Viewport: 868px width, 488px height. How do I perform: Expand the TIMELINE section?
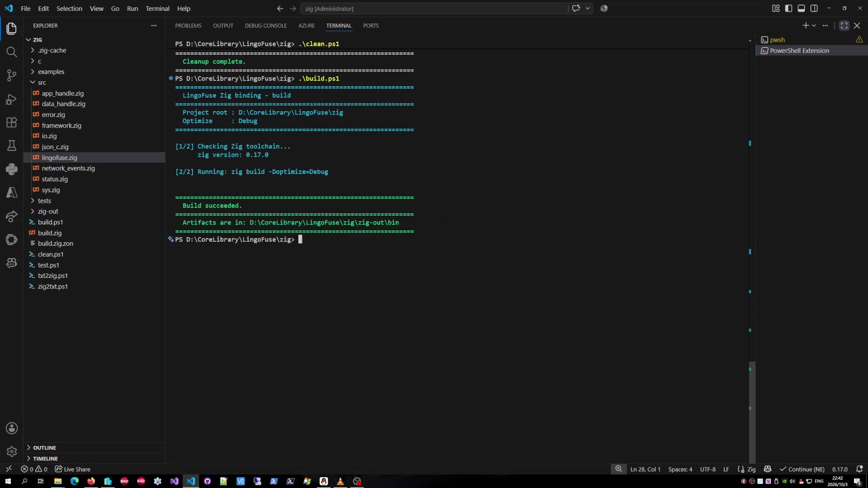tap(94, 458)
